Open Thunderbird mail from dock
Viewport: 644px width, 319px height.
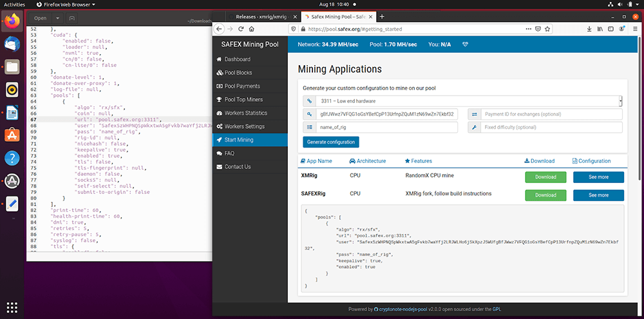(x=12, y=44)
